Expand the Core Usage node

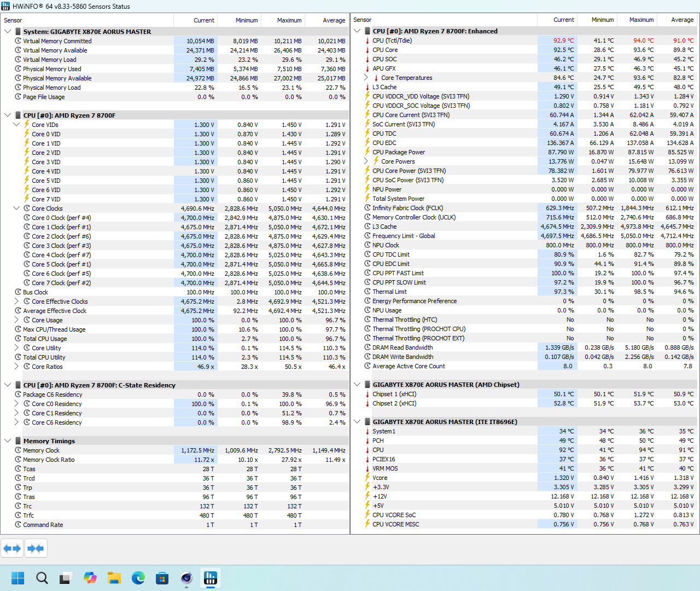pos(16,320)
